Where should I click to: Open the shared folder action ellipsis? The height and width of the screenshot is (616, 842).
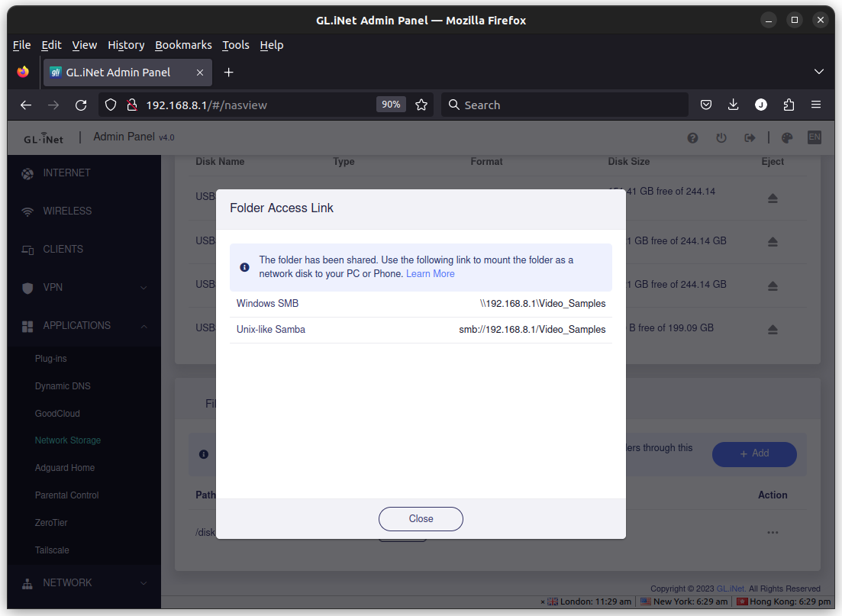(x=773, y=532)
